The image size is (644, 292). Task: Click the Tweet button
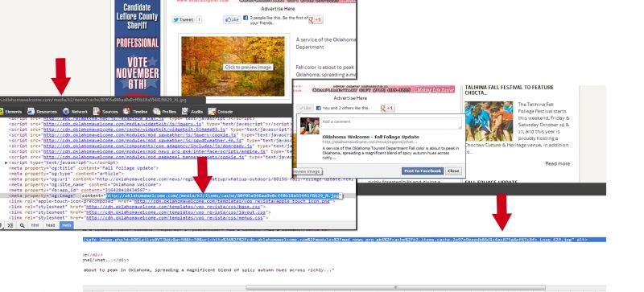click(x=184, y=20)
